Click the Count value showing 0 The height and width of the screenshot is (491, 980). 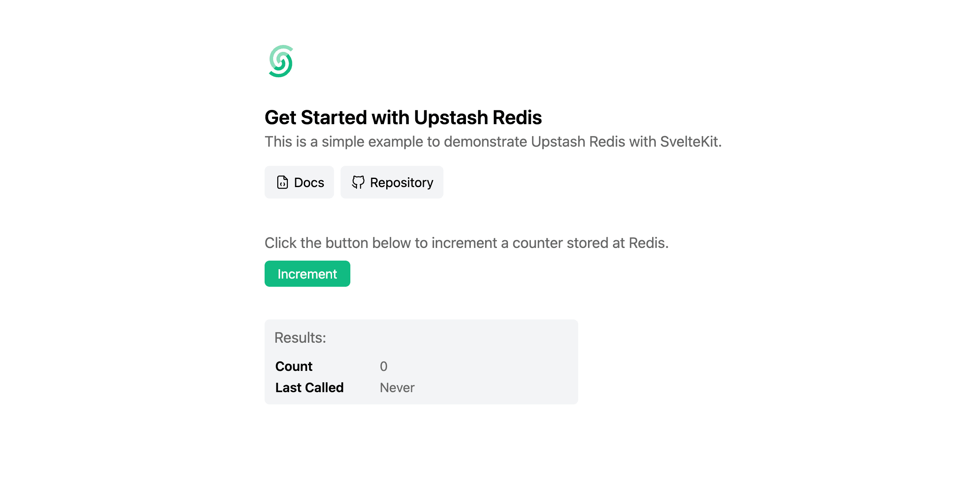point(383,367)
